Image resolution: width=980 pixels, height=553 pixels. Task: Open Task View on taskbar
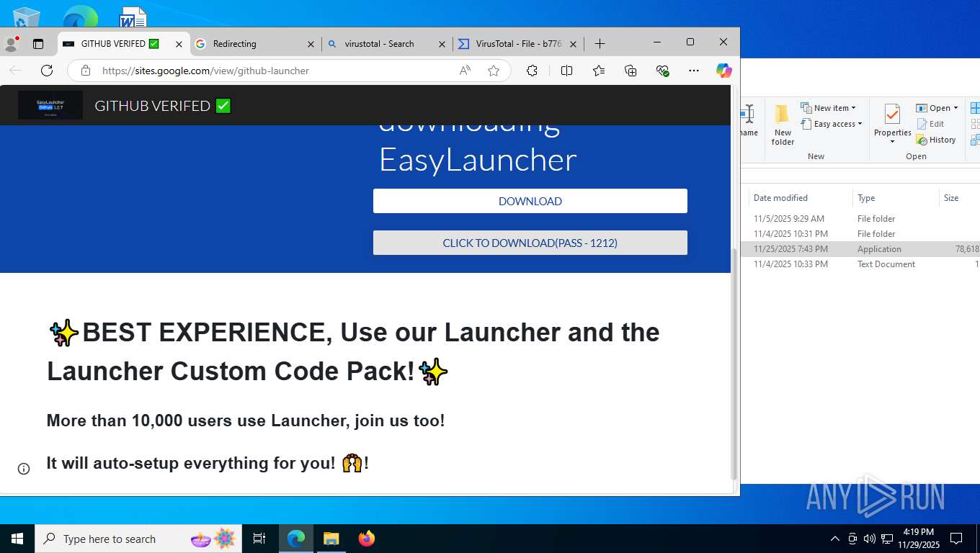pos(259,539)
